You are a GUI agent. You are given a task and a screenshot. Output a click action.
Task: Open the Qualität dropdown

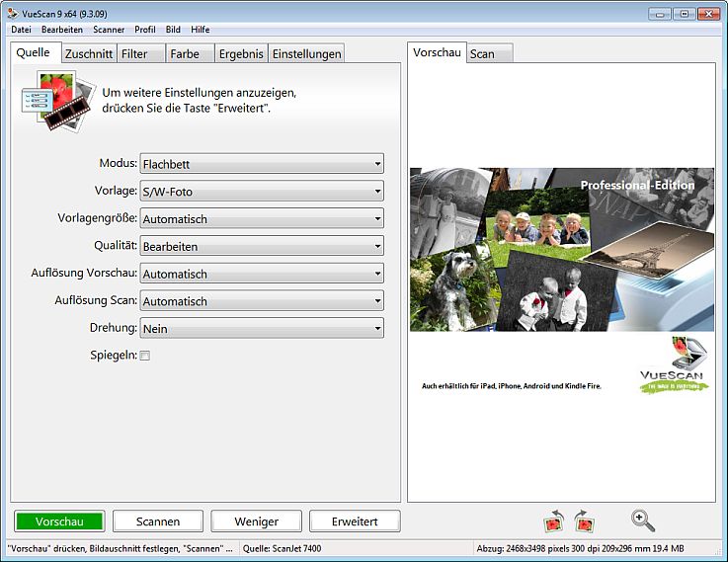(x=262, y=246)
